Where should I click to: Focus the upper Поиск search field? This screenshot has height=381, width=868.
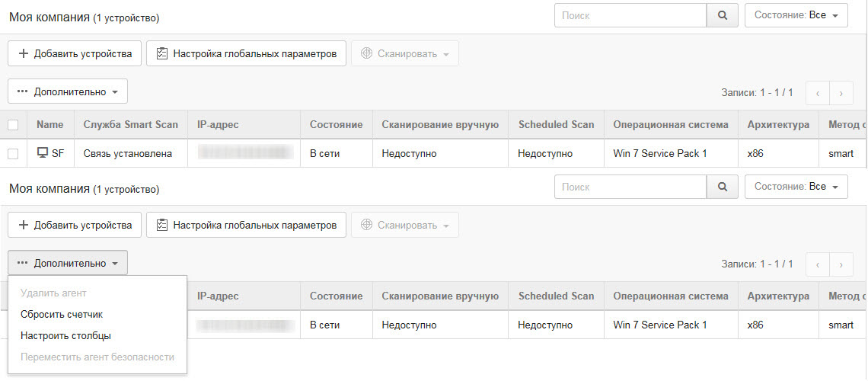(x=631, y=15)
